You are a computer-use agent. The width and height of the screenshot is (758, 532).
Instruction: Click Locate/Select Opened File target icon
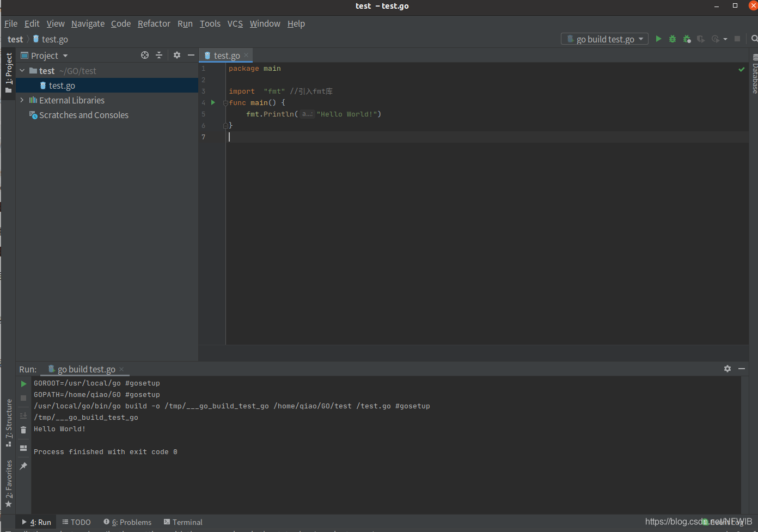point(145,55)
